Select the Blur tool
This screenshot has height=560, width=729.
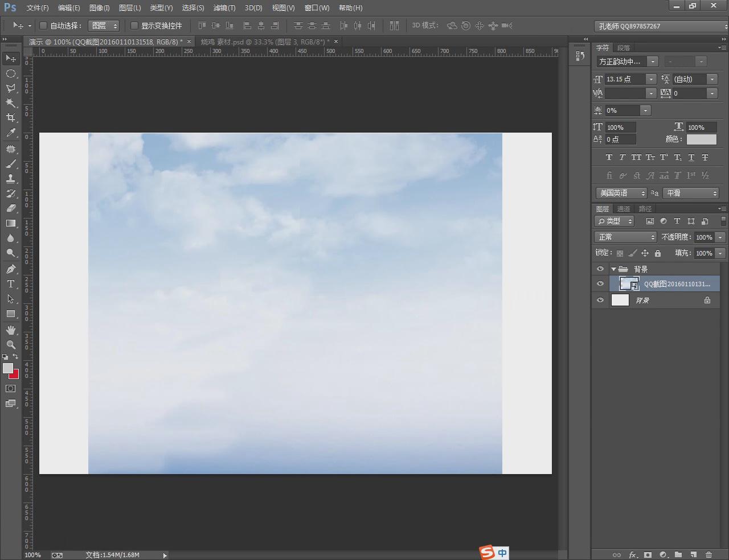(11, 238)
